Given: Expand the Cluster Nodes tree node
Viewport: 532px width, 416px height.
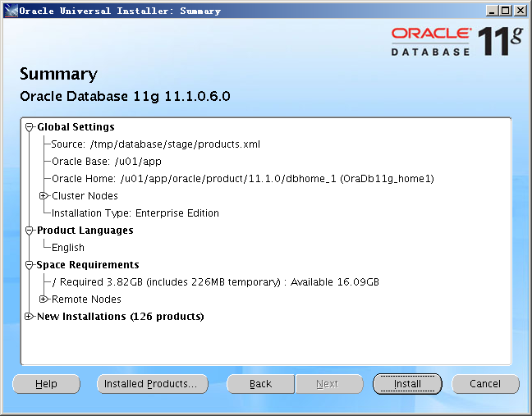Looking at the screenshot, I should click(x=44, y=196).
